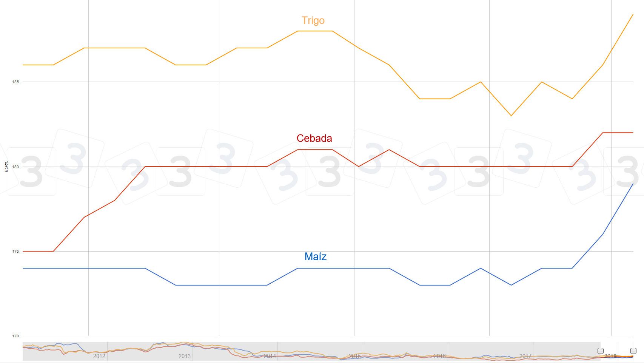Click the 185 y-axis tick label
Screen dimensions: 644x363
(x=15, y=82)
